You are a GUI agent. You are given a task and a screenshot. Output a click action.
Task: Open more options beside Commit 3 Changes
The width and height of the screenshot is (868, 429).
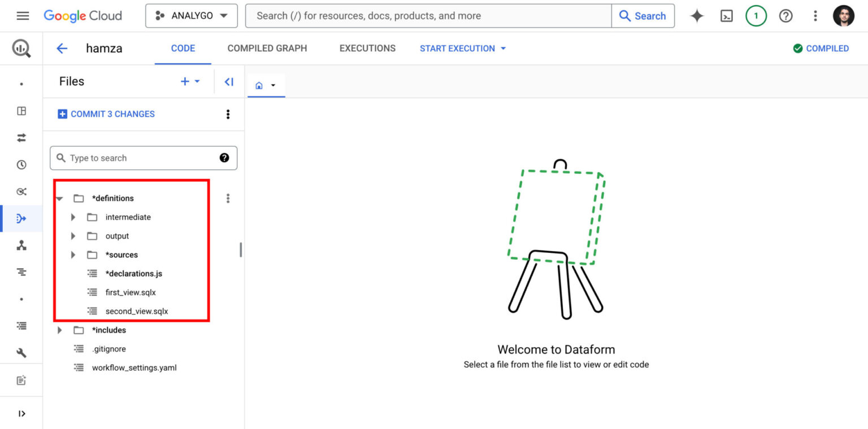pos(228,115)
